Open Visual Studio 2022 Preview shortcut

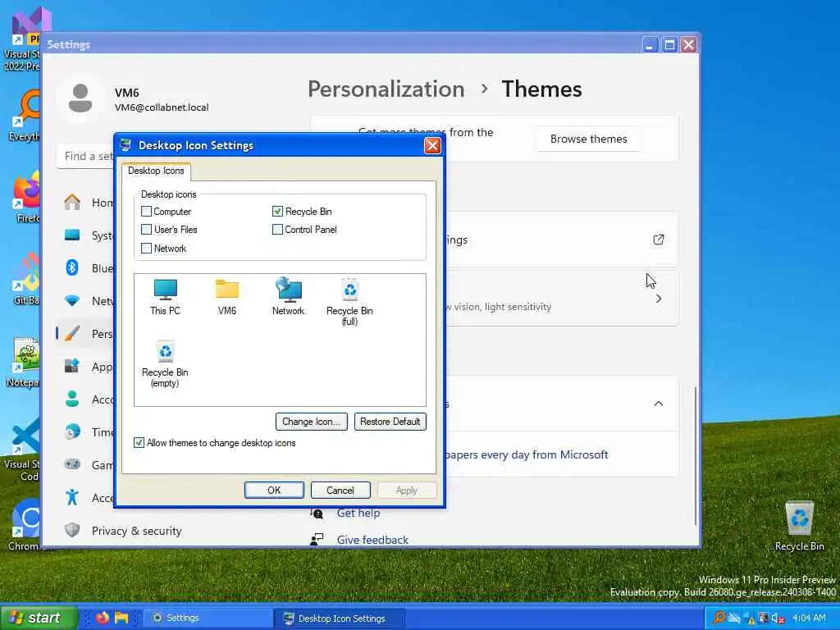tap(22, 40)
